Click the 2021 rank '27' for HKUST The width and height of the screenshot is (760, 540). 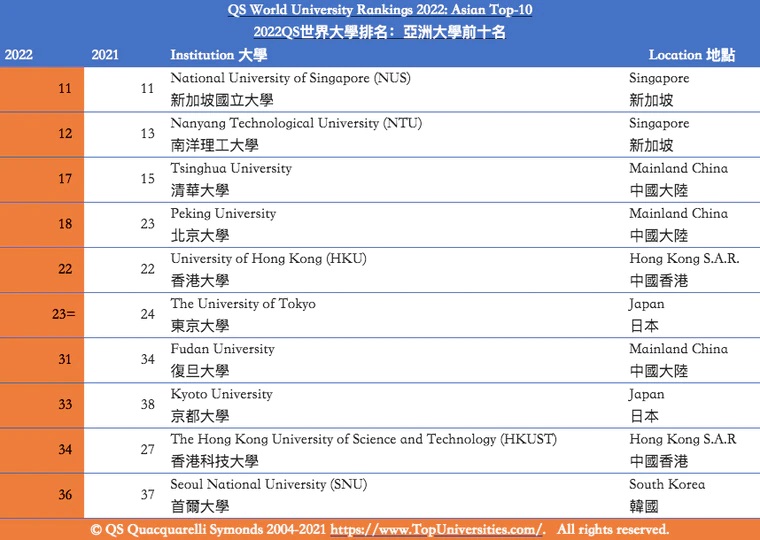(x=148, y=449)
